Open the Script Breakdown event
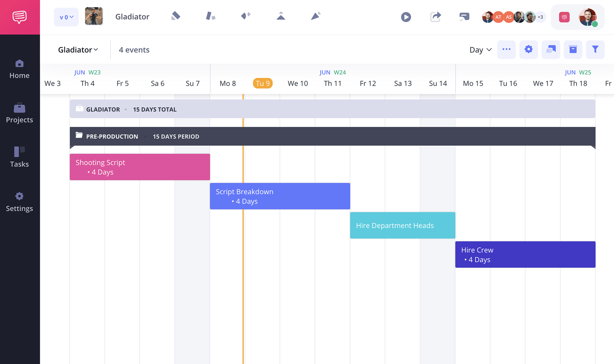Screen dimensions: 614x364 [280, 196]
